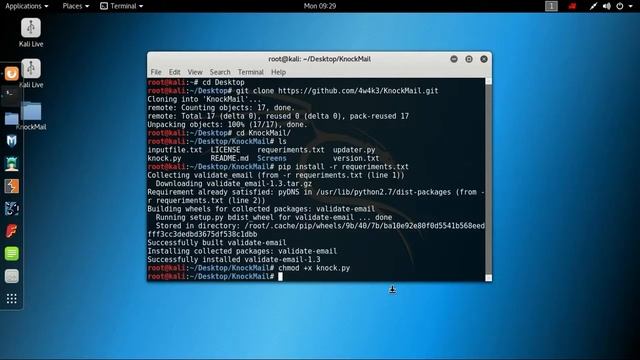Click the terminal scrollbar down arrow
640x360 pixels.
(489, 278)
